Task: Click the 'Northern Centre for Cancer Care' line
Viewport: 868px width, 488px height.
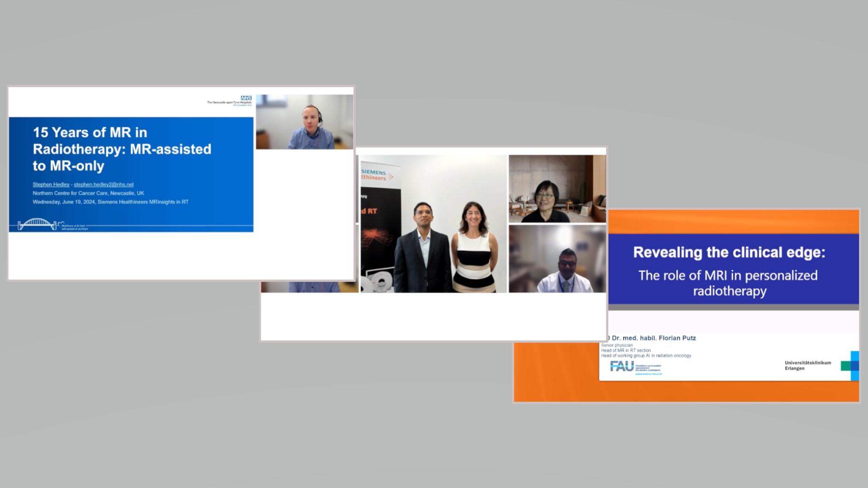Action: click(88, 193)
